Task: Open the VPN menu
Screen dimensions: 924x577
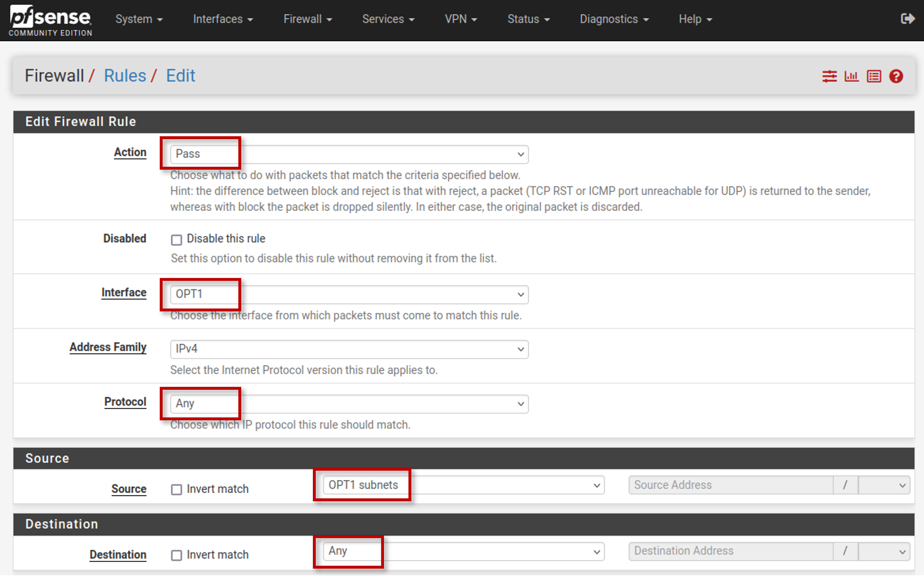Action: [x=461, y=19]
